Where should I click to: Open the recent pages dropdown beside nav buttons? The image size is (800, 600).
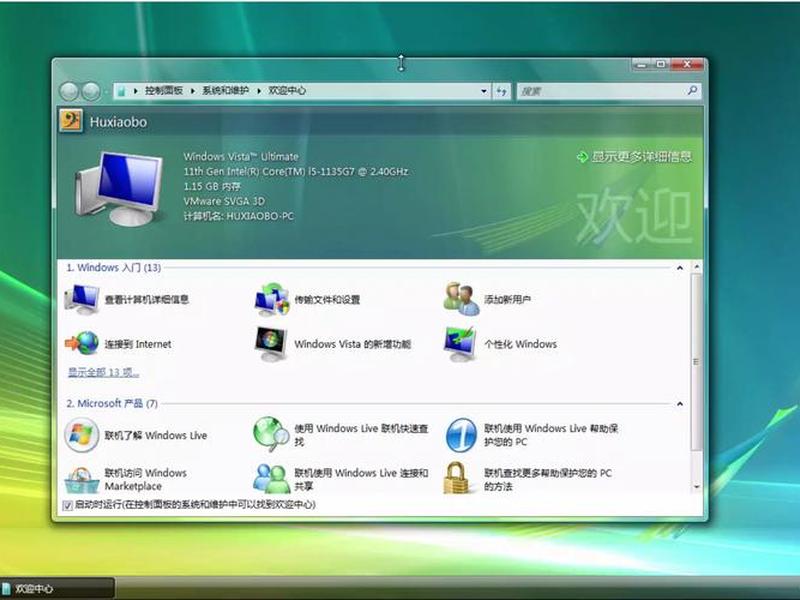[105, 92]
